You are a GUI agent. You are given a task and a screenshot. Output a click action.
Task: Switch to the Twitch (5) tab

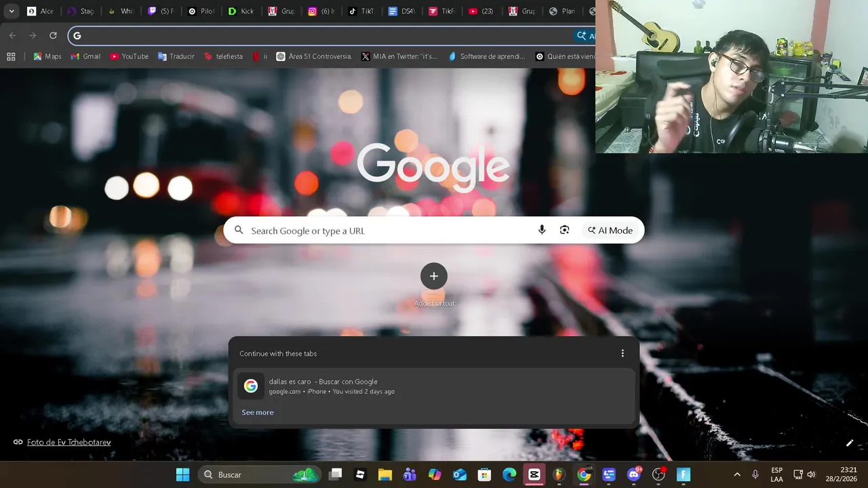(161, 12)
